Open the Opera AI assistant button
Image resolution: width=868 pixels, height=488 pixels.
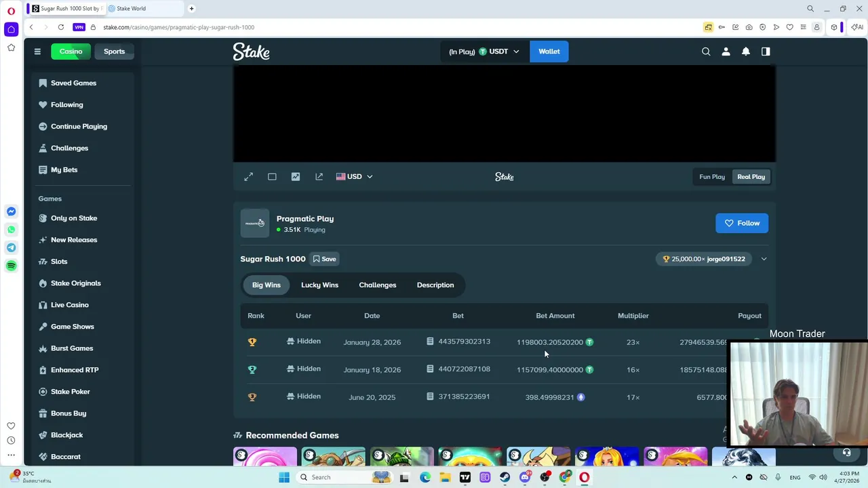click(857, 27)
